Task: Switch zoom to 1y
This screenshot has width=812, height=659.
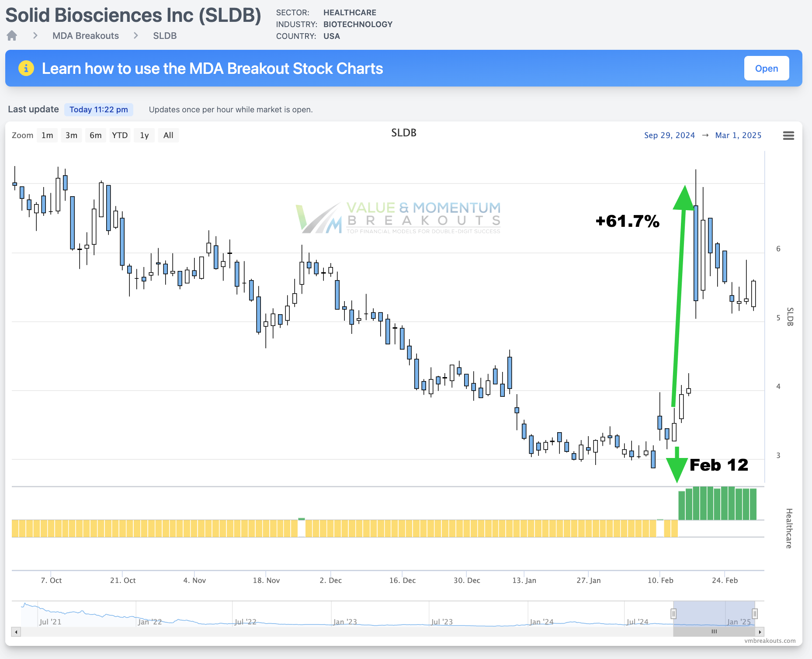Action: pyautogui.click(x=144, y=135)
